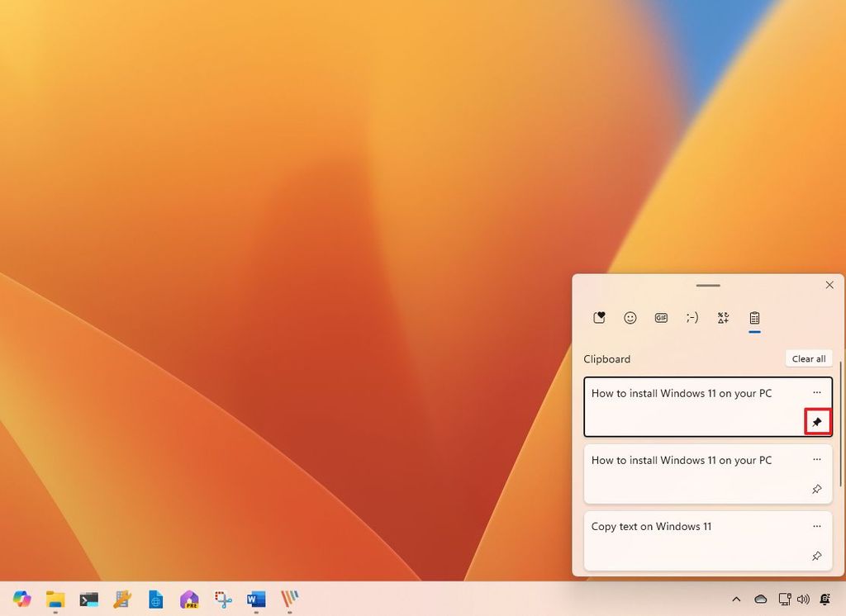Open the symbols panel
846x616 pixels.
[x=723, y=317]
